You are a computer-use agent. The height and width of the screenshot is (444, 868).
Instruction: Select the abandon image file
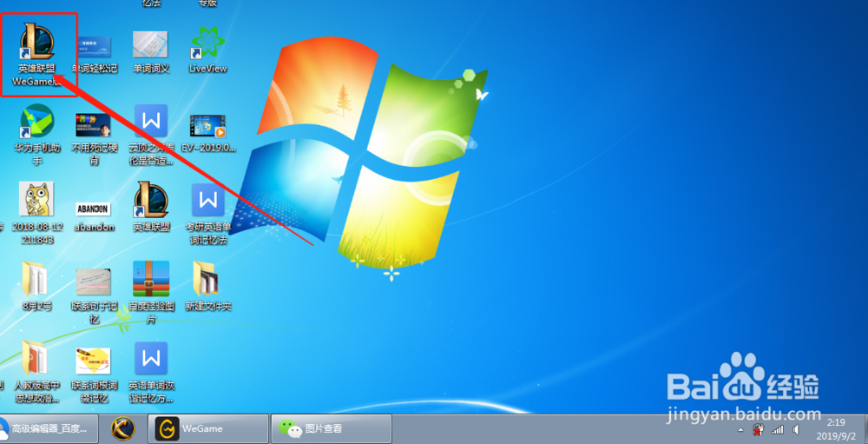[x=94, y=216]
